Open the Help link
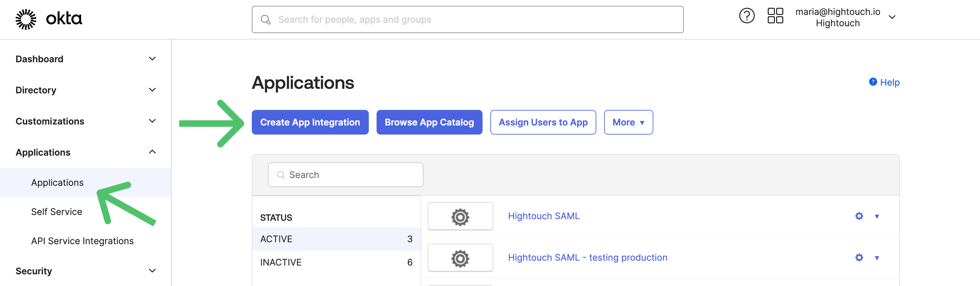This screenshot has width=980, height=286. [890, 83]
